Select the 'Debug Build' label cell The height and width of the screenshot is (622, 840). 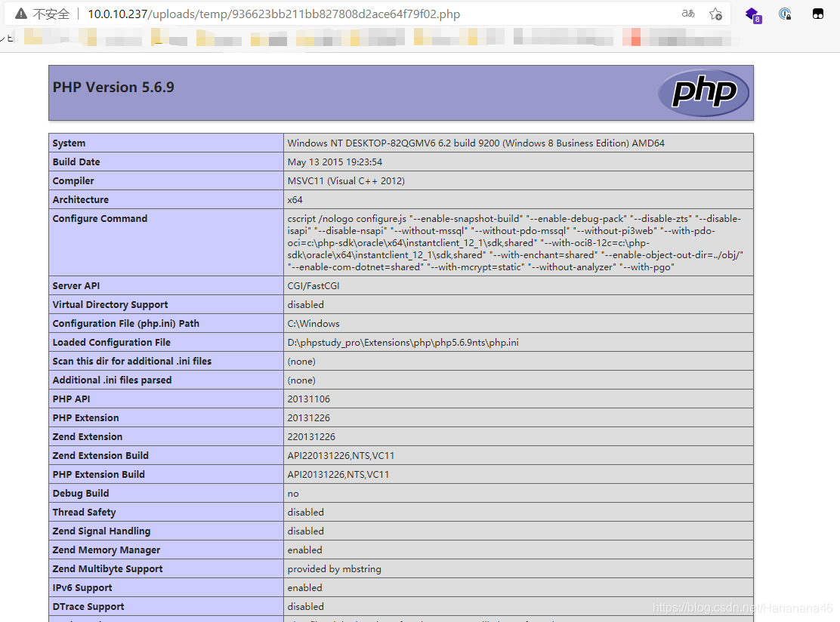coord(166,493)
